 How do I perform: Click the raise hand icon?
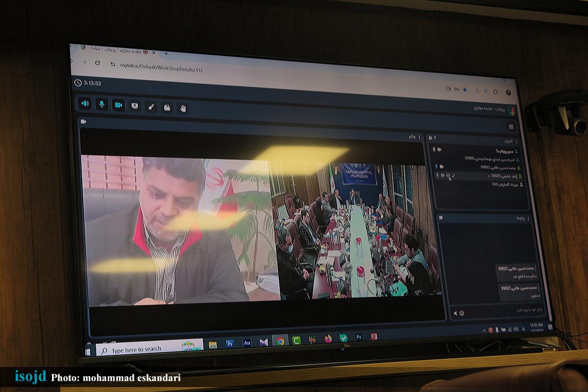coord(183,108)
